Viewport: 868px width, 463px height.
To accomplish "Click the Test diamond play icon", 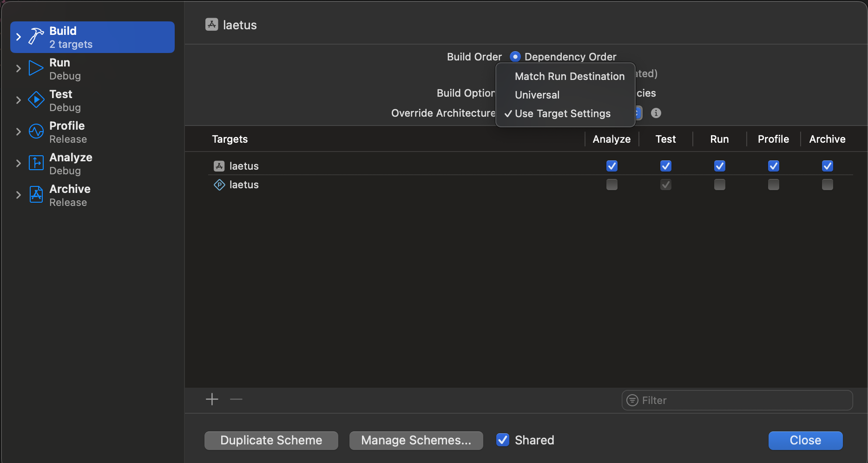I will click(36, 100).
